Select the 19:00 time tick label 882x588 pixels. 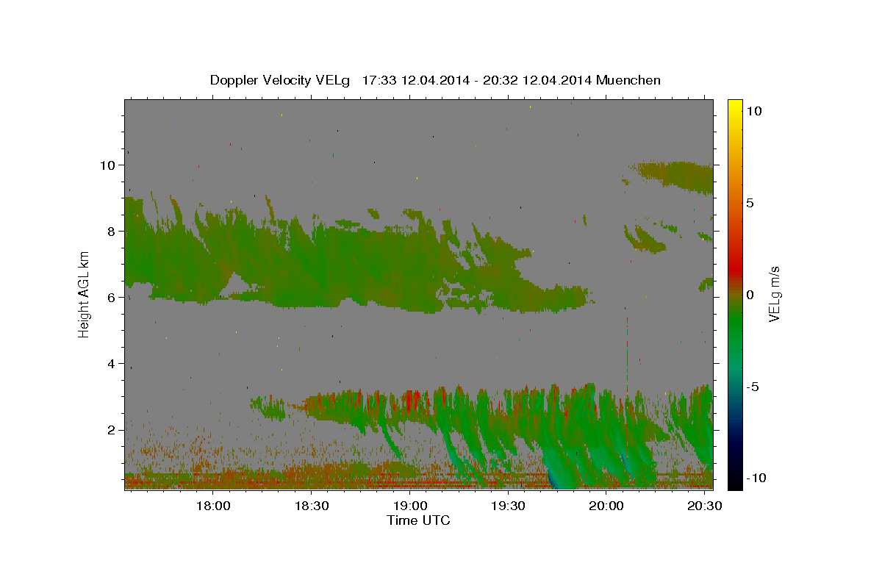click(411, 506)
